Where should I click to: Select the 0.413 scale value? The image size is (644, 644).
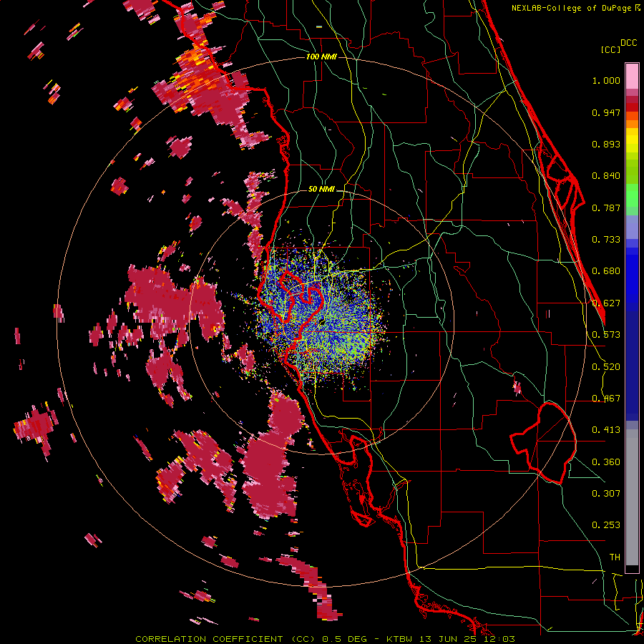pyautogui.click(x=606, y=430)
